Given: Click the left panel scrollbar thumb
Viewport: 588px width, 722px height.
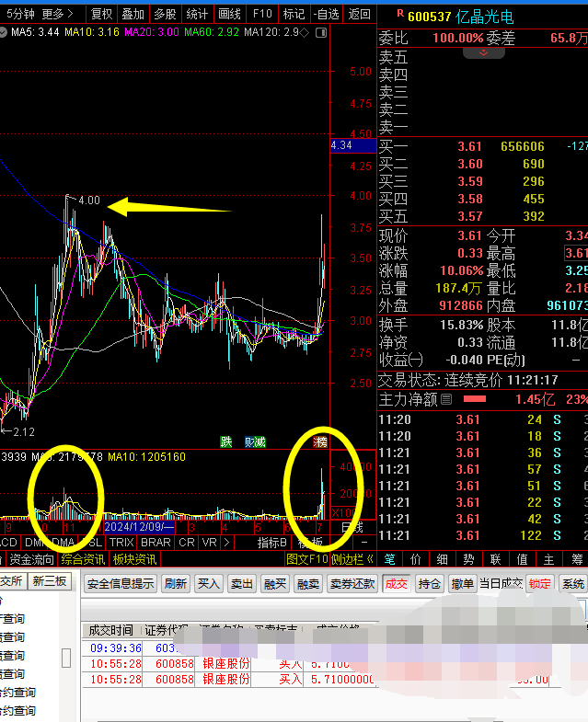Looking at the screenshot, I should [x=66, y=658].
